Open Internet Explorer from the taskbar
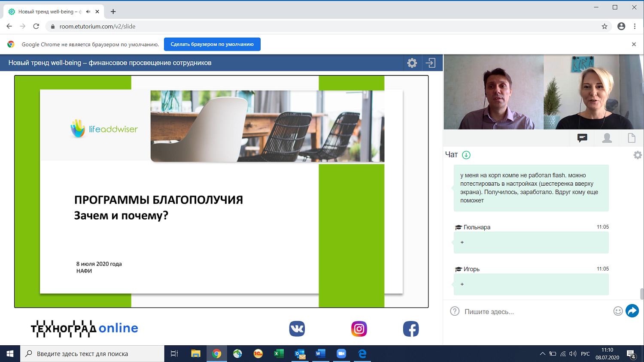Viewport: 644px width, 362px height. 362,354
